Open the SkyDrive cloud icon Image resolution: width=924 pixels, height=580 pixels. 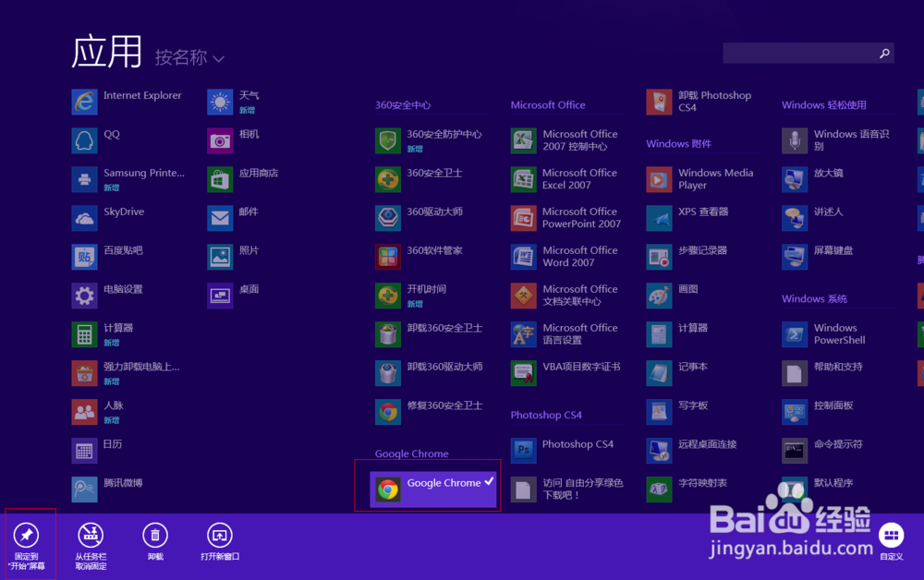pyautogui.click(x=84, y=219)
